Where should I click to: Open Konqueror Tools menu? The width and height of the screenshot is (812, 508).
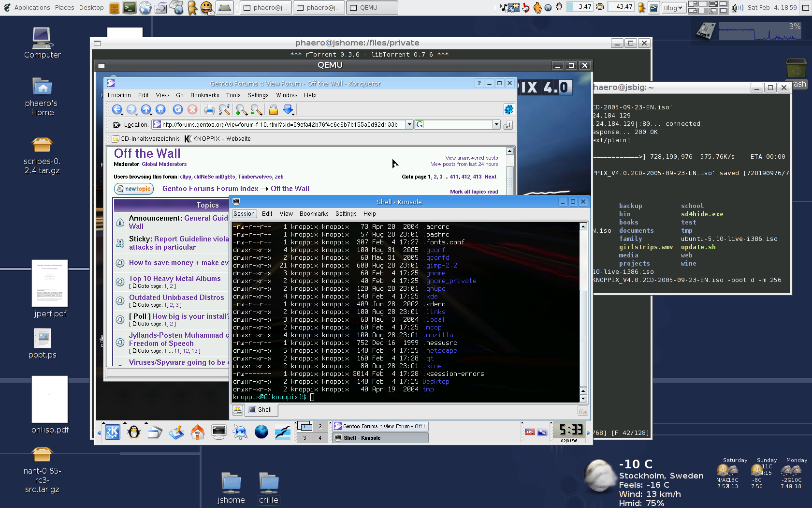tap(233, 95)
